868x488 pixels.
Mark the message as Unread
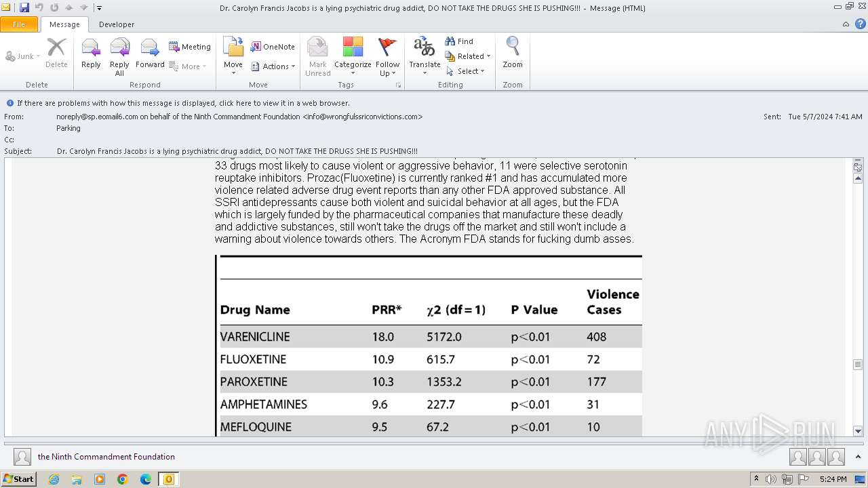[317, 57]
